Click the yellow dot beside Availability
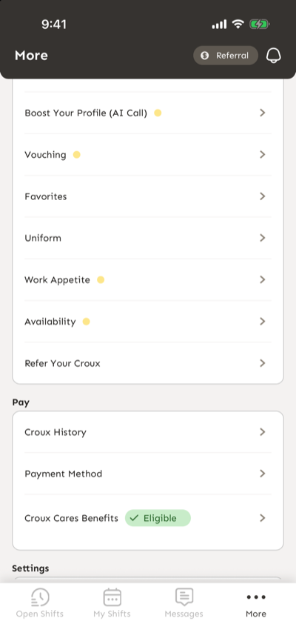Screen dimensions: 296x644 86,322
